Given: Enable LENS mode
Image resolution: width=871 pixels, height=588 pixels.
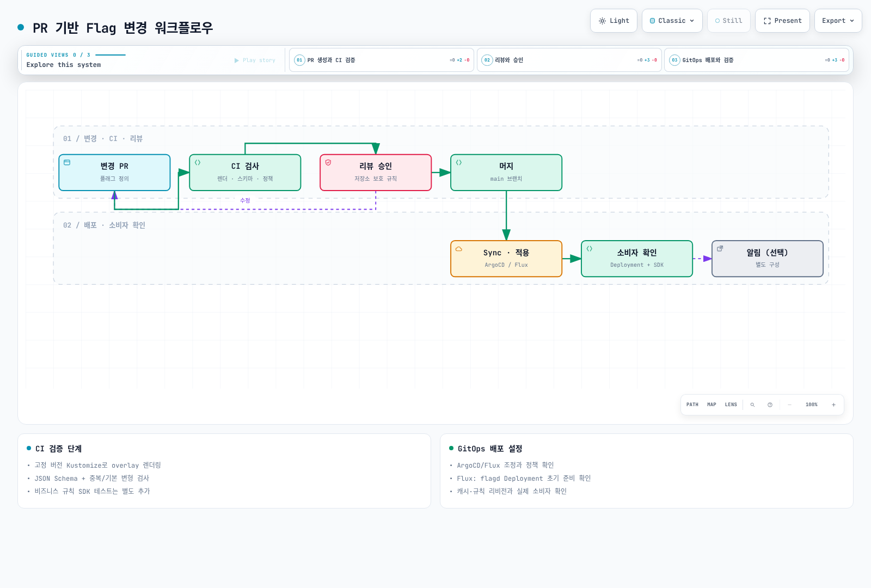Looking at the screenshot, I should 731,405.
